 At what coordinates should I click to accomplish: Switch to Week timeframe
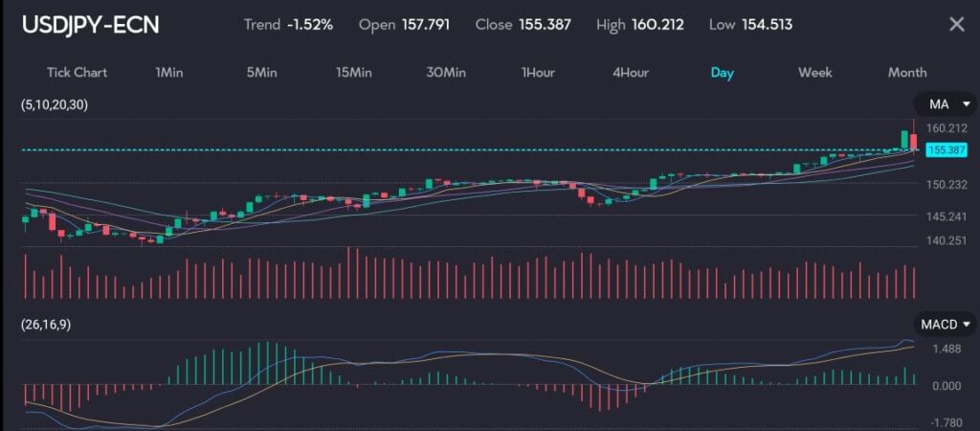coord(814,73)
